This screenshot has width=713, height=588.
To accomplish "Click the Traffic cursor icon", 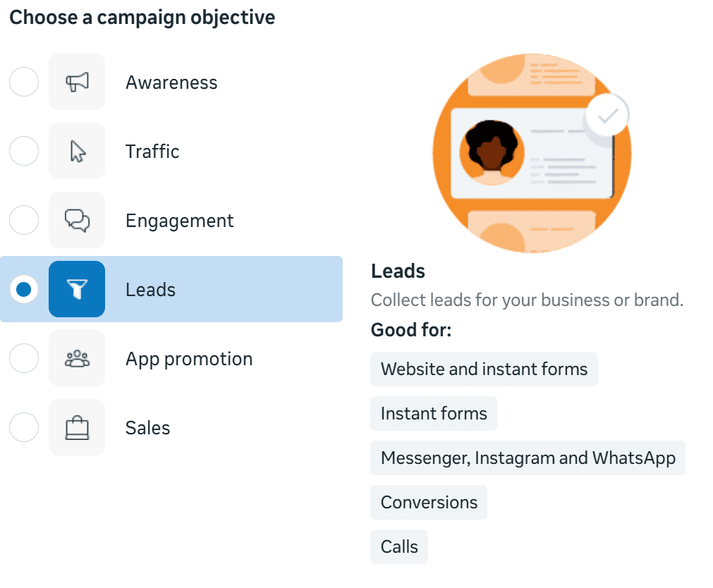I will (x=77, y=152).
